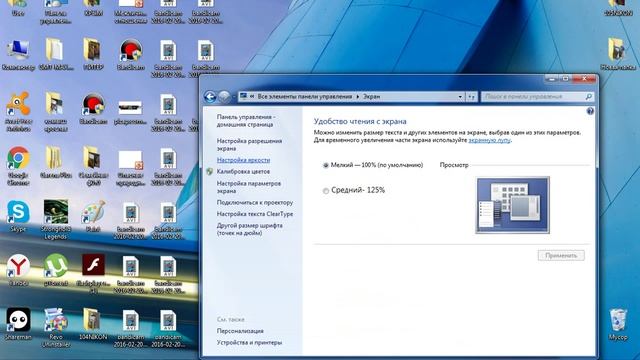Click the Просмотр preview thumbnail image
The width and height of the screenshot is (640, 360).
coord(513,205)
